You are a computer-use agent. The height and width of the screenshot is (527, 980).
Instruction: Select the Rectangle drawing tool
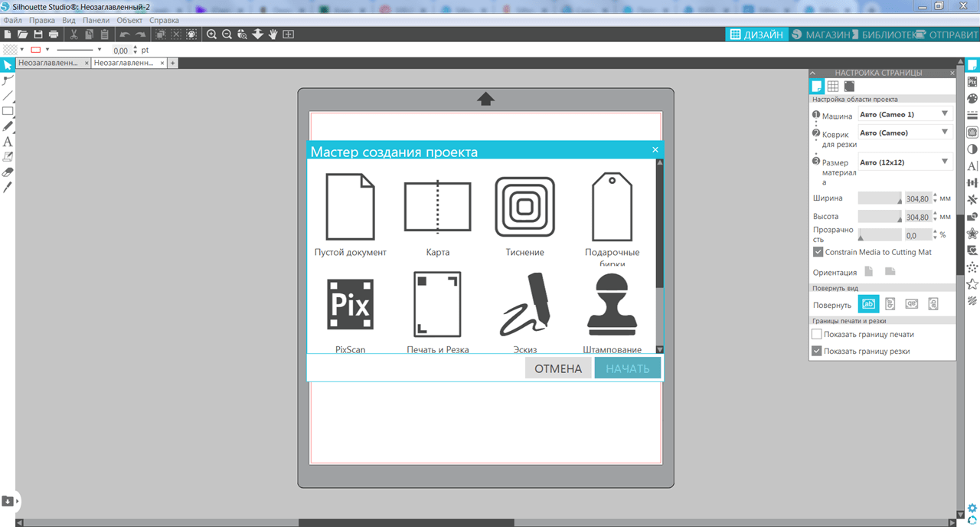(8, 111)
